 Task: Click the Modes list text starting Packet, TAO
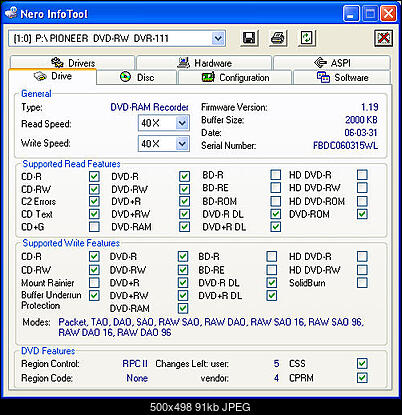[211, 327]
